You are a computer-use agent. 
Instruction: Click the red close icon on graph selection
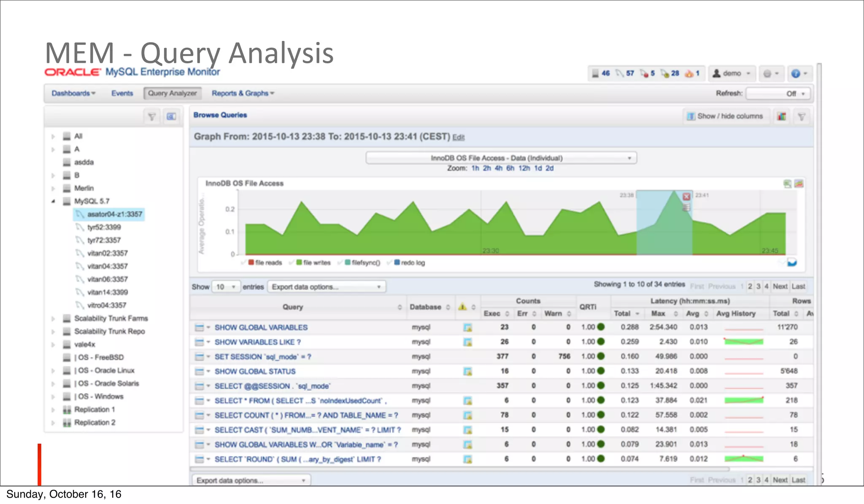coord(686,197)
